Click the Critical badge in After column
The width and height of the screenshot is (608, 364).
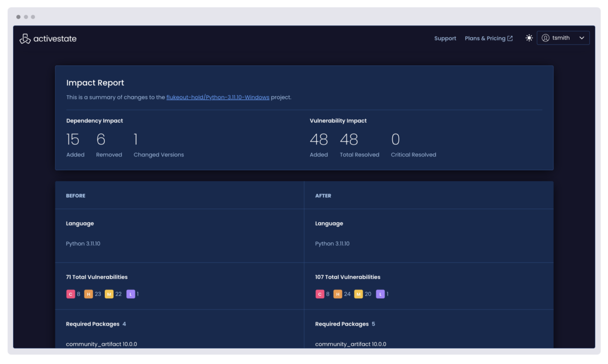coord(320,294)
